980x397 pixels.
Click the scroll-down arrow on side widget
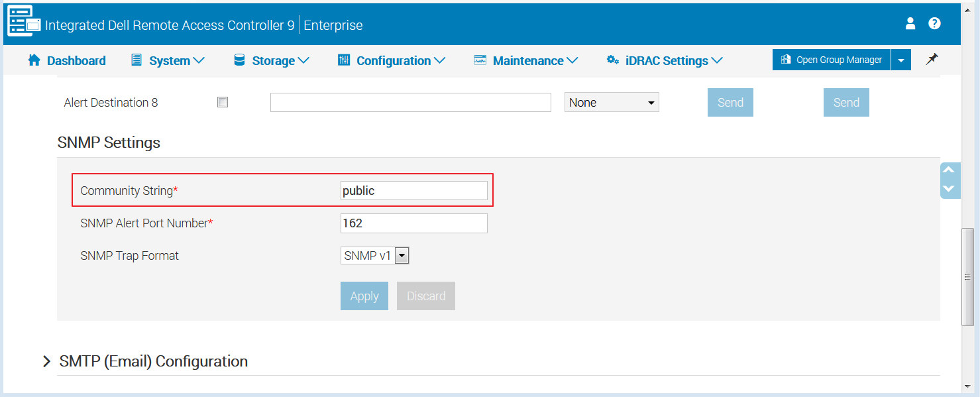[949, 189]
